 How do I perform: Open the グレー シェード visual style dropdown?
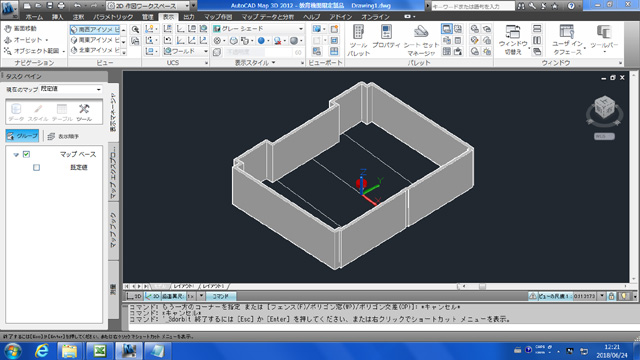coord(258,29)
